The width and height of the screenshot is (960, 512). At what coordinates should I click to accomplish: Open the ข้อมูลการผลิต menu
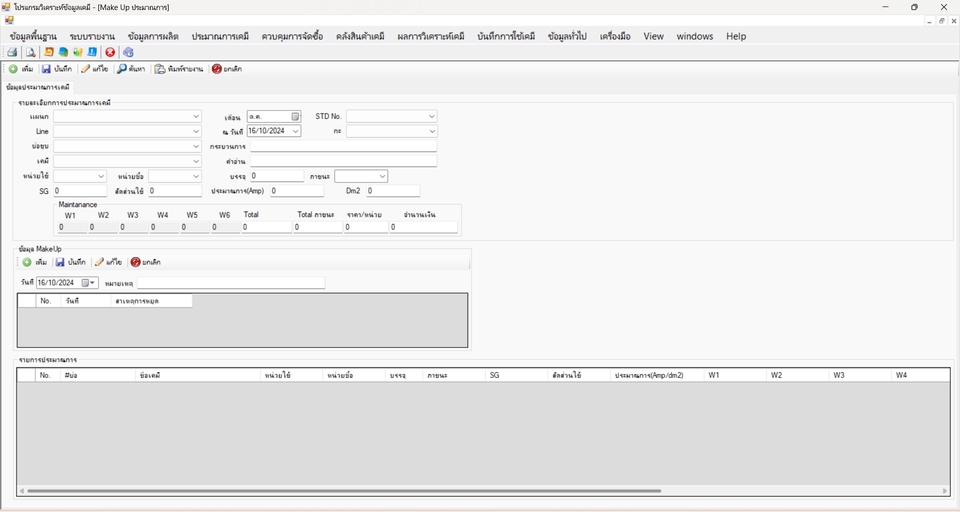pyautogui.click(x=154, y=36)
